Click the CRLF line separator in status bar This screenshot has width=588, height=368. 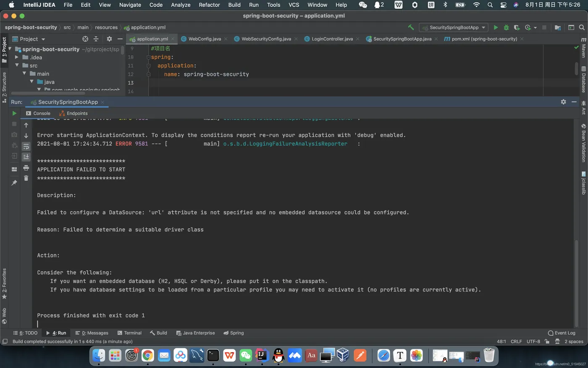(x=516, y=342)
